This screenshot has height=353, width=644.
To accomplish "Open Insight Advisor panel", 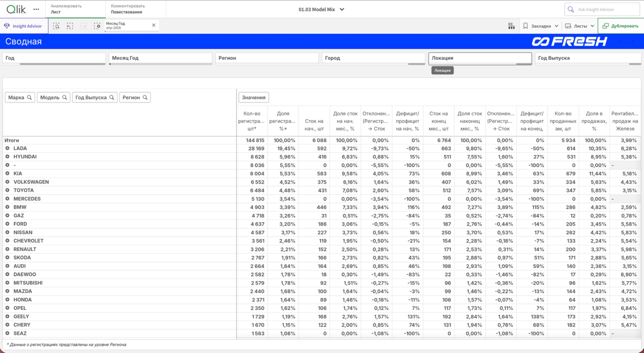I will pyautogui.click(x=23, y=26).
